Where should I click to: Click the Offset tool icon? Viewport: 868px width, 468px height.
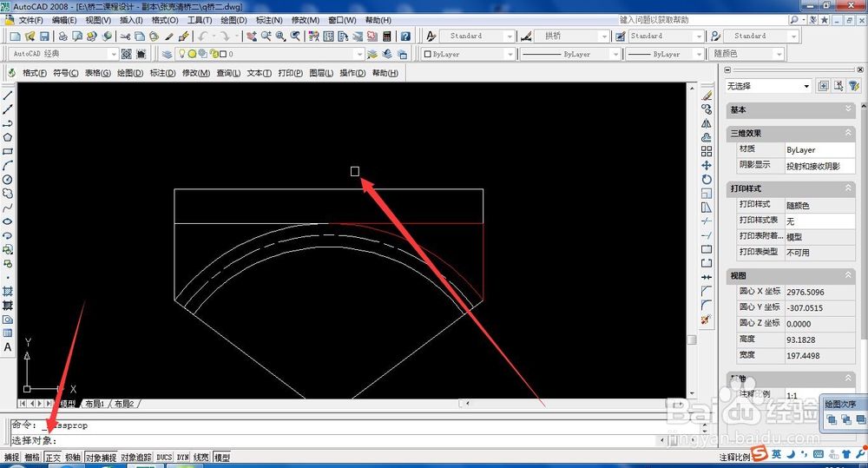[x=707, y=137]
